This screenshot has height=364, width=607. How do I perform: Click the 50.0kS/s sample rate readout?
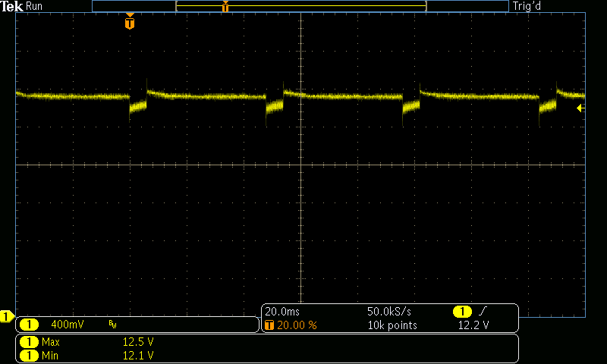(x=389, y=312)
